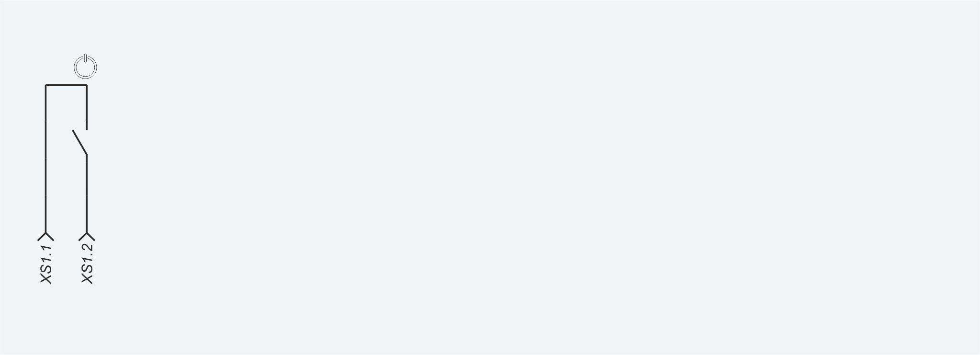Click the XS1.2 connector terminal fork
The image size is (980, 355).
point(87,236)
